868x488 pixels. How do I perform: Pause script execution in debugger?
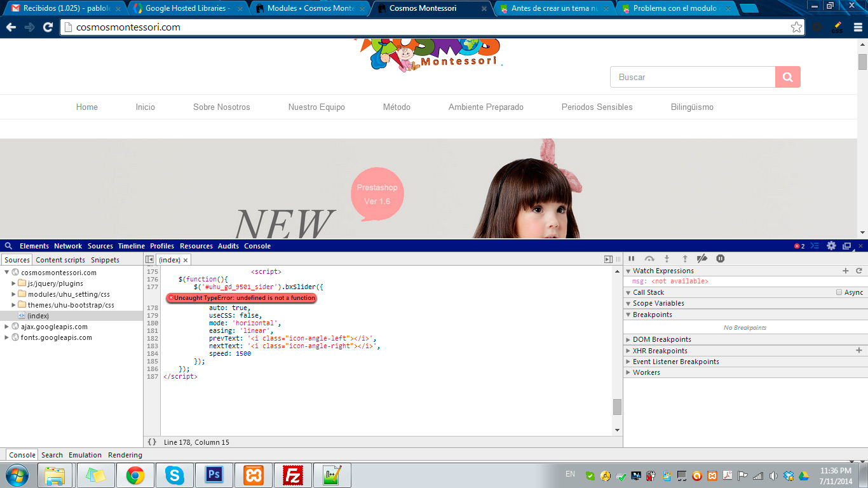click(632, 259)
